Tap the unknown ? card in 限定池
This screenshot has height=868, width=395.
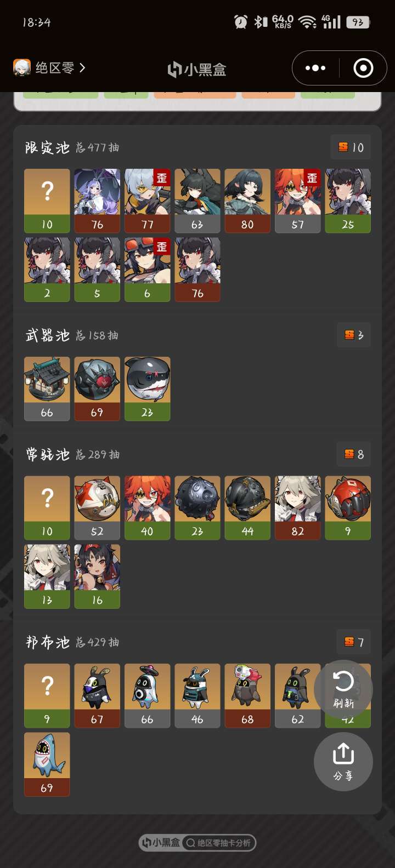tap(47, 201)
